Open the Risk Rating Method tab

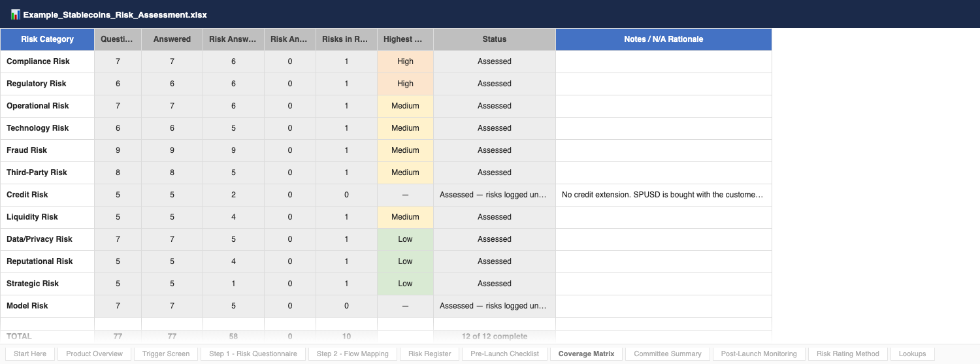click(848, 354)
